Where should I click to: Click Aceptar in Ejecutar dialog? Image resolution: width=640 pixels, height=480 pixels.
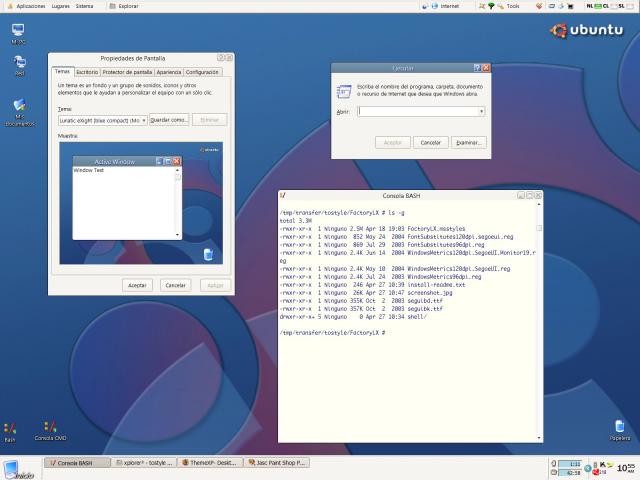click(x=393, y=143)
